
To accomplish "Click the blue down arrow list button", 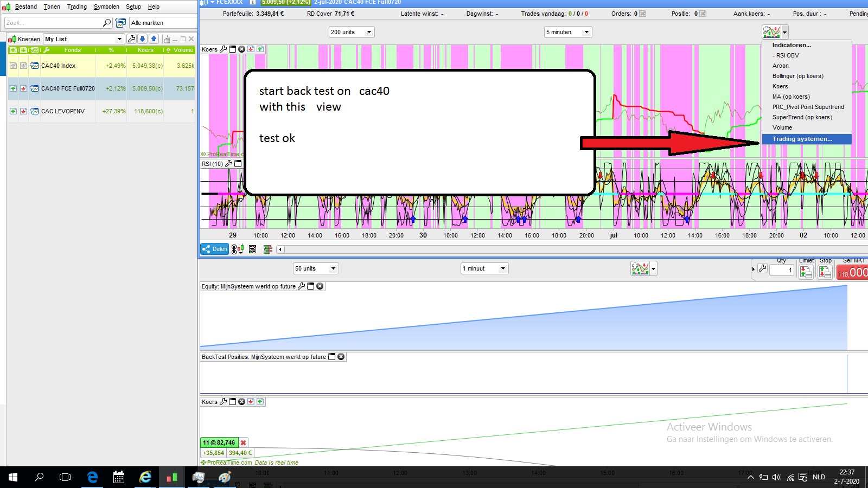I will pos(142,39).
